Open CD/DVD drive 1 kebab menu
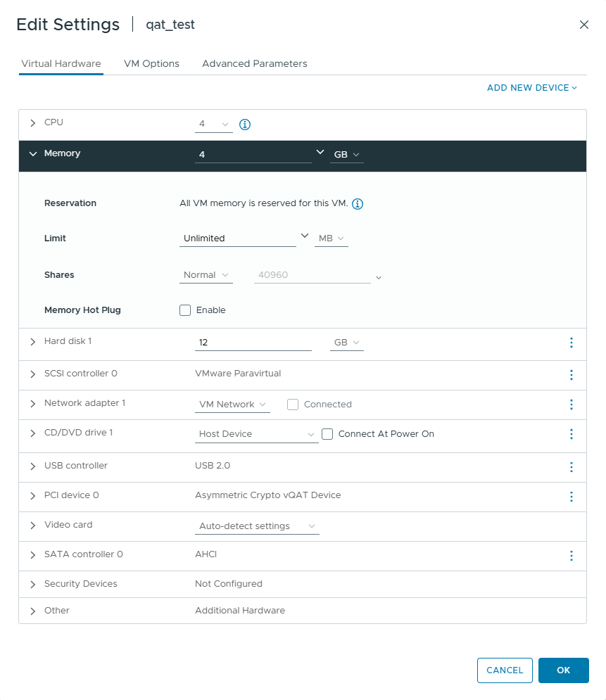Screen dimensions: 606x700 click(x=571, y=434)
